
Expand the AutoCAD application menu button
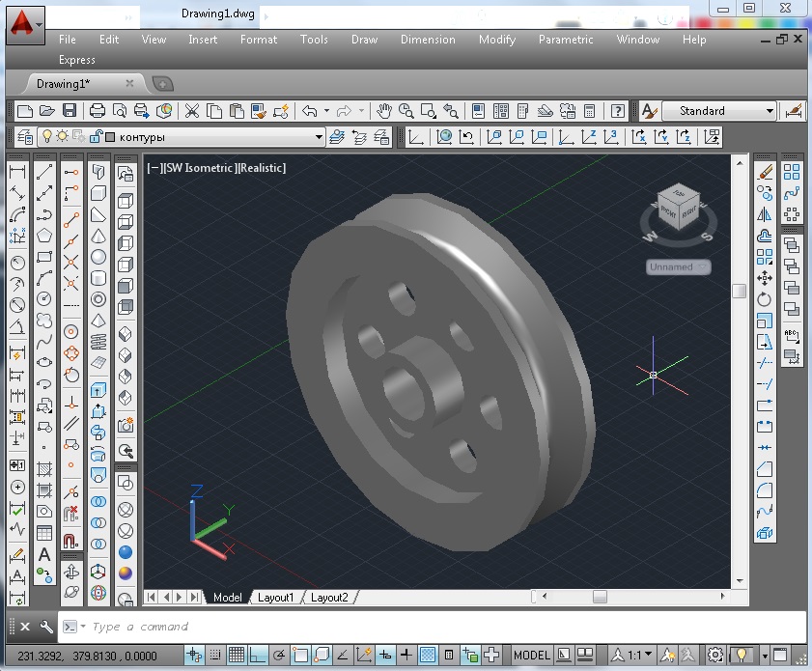point(25,25)
